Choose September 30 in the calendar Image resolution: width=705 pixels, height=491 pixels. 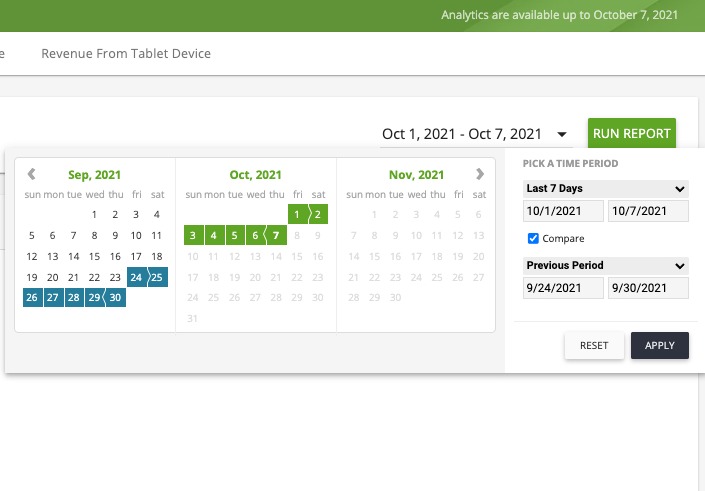point(115,298)
